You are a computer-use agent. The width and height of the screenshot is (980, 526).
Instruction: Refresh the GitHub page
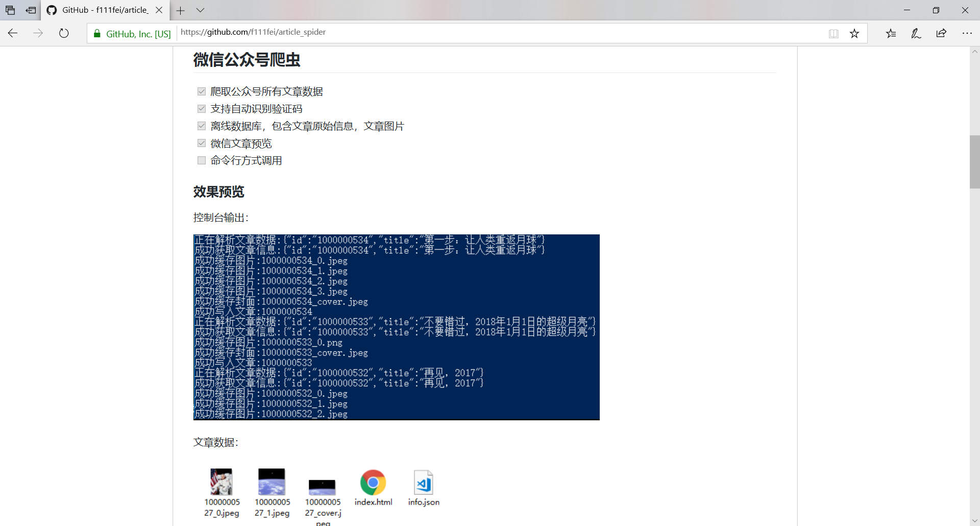point(64,33)
